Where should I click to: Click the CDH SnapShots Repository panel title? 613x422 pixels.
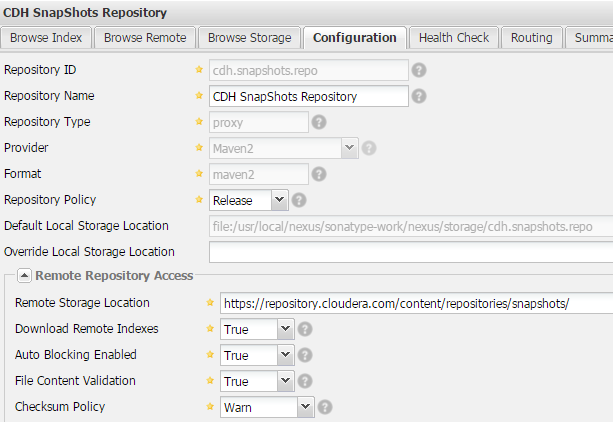tap(85, 13)
